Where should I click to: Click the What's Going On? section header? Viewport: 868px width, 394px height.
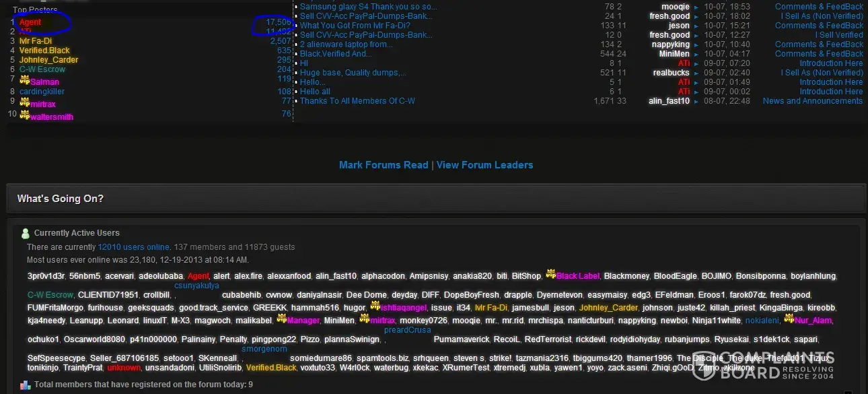point(61,199)
